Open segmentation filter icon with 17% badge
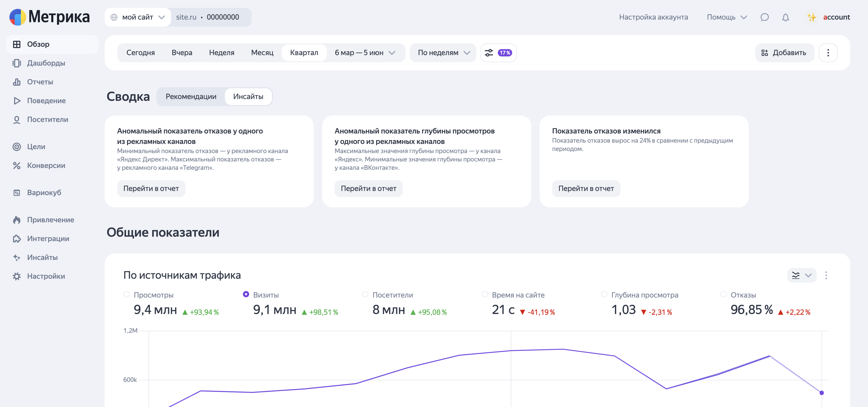868x407 pixels. (x=498, y=53)
